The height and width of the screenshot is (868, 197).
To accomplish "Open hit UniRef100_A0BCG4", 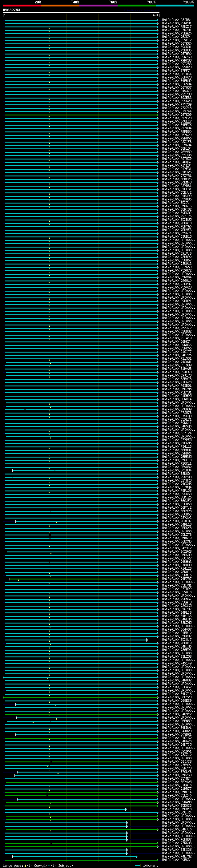I will click(176, 860).
